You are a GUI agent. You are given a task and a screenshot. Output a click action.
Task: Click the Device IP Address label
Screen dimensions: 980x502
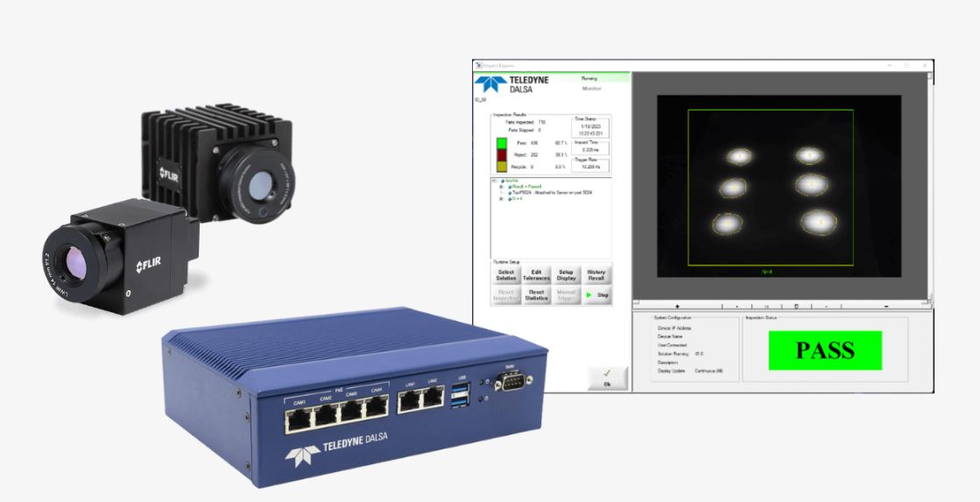pos(674,329)
